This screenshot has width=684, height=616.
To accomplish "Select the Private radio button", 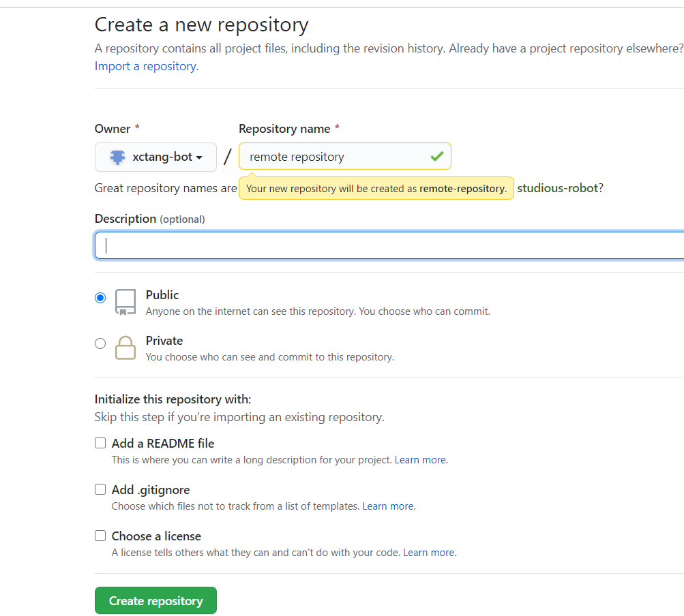I will point(101,343).
